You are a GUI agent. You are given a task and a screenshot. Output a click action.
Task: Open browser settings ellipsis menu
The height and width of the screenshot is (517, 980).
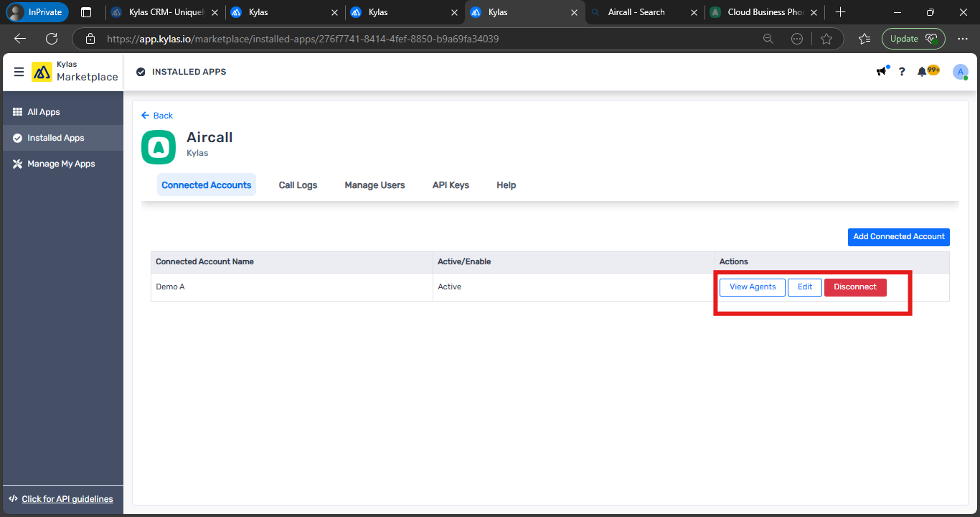963,39
